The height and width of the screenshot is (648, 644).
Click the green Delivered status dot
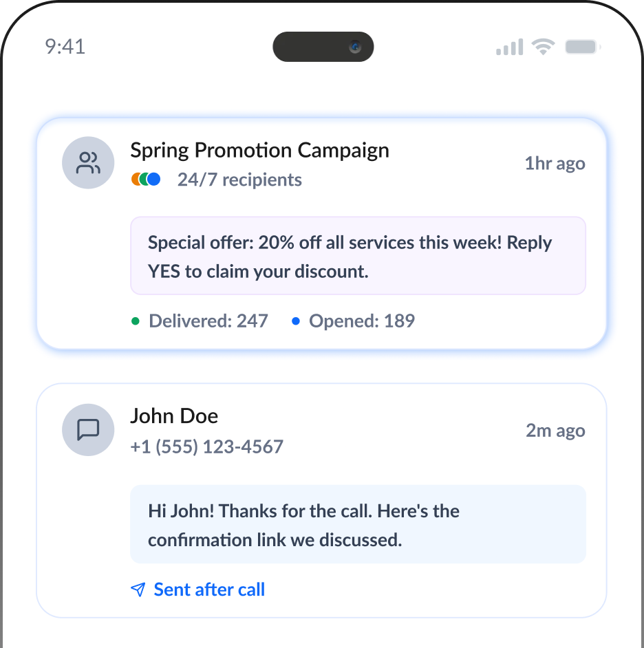[x=136, y=321]
